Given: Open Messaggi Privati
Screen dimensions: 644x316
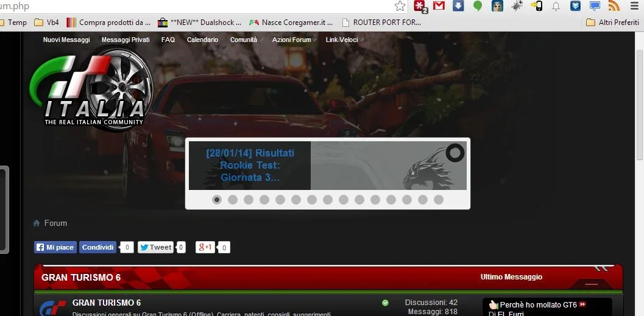Looking at the screenshot, I should pos(126,40).
